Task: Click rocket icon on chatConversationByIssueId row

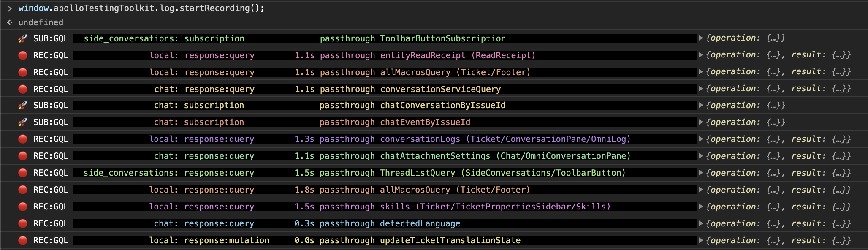Action: [23, 105]
